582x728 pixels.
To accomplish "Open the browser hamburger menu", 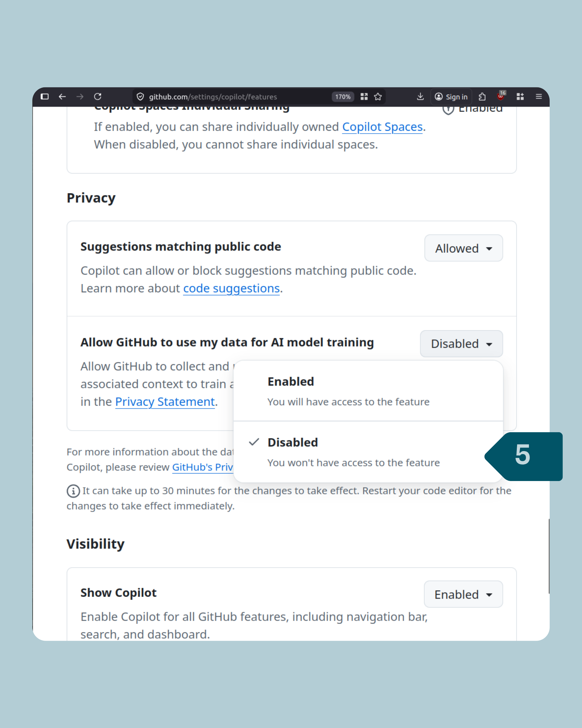I will (539, 97).
